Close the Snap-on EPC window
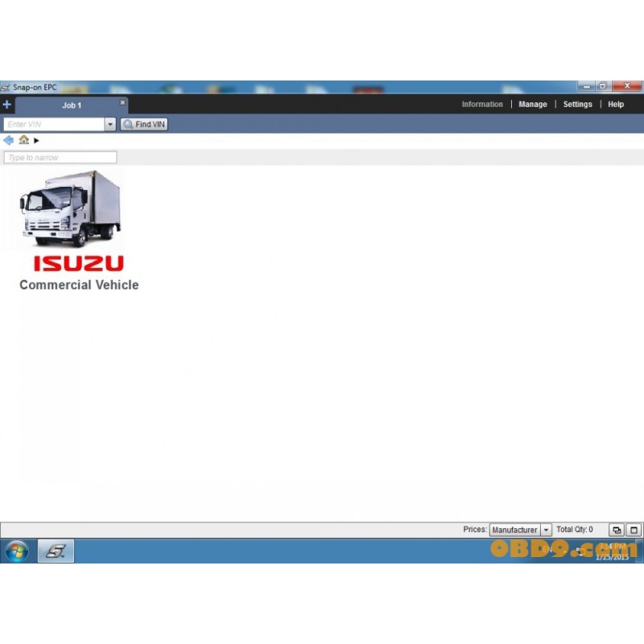Screen dimensions: 644x644 tap(627, 86)
